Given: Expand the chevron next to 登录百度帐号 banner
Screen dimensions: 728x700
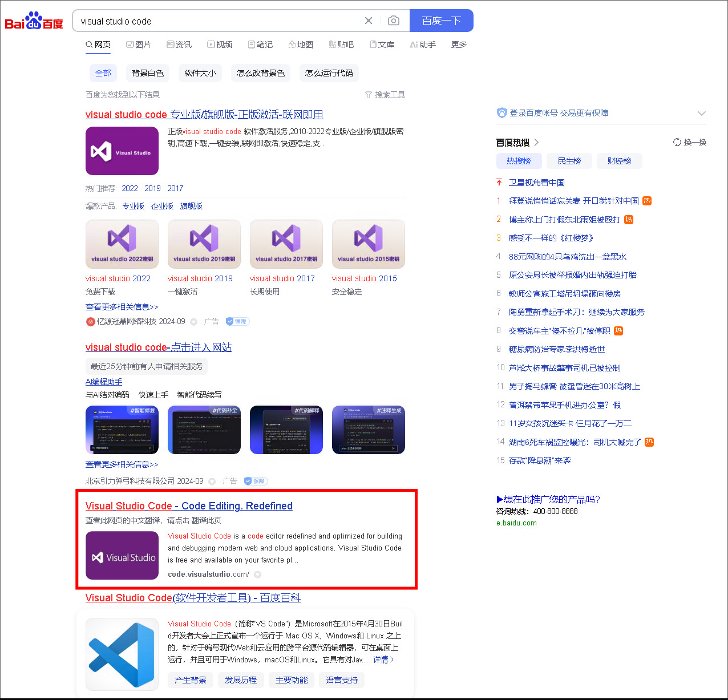Looking at the screenshot, I should click(701, 113).
